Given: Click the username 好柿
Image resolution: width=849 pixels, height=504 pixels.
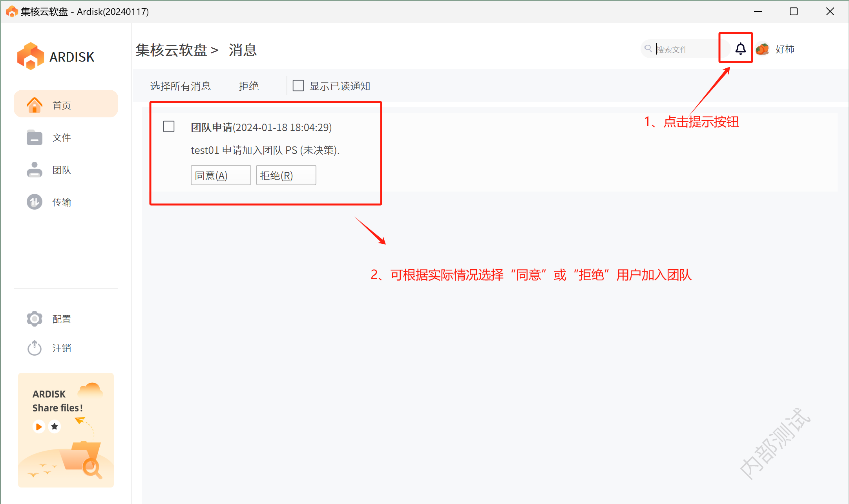Looking at the screenshot, I should pos(785,49).
